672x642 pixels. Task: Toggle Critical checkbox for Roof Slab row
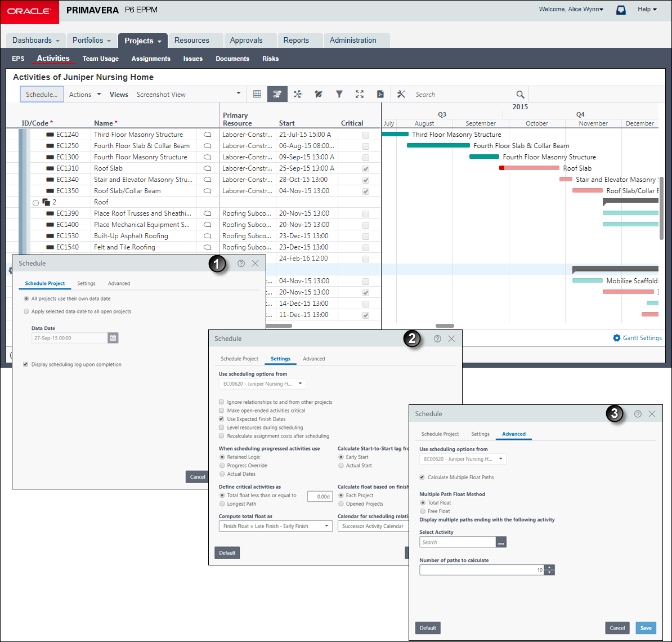click(x=366, y=169)
